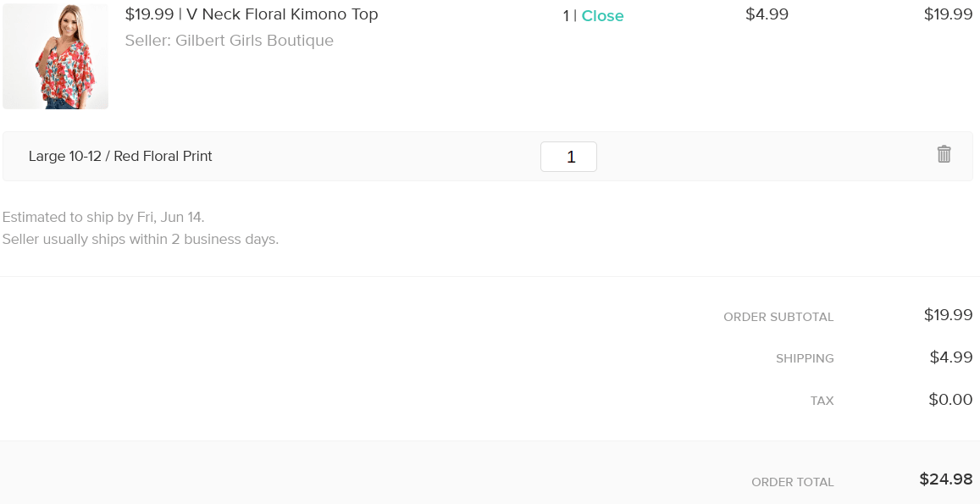Focus the quantity input field showing 1
Screen dimensions: 980x504
(568, 157)
